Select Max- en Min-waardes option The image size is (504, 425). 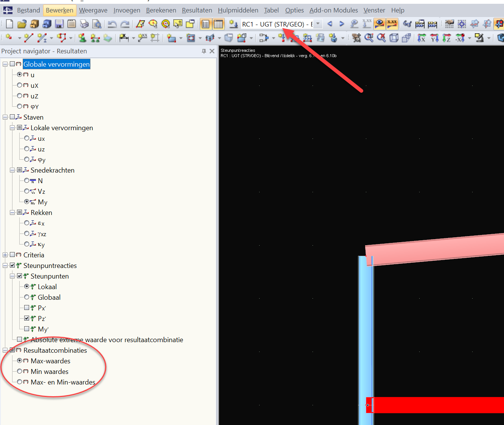pos(20,382)
